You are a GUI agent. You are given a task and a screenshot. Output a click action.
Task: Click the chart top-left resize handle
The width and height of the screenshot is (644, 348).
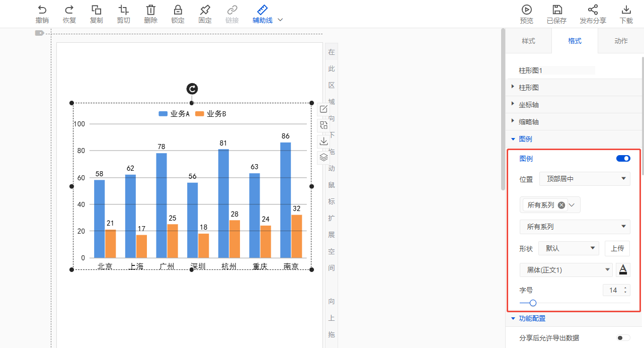[71, 103]
